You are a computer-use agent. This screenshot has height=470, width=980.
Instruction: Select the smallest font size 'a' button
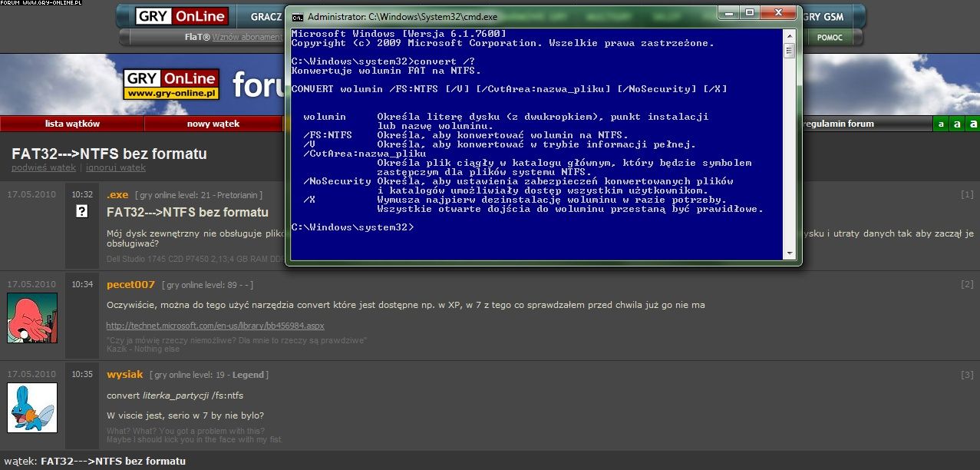[x=941, y=124]
